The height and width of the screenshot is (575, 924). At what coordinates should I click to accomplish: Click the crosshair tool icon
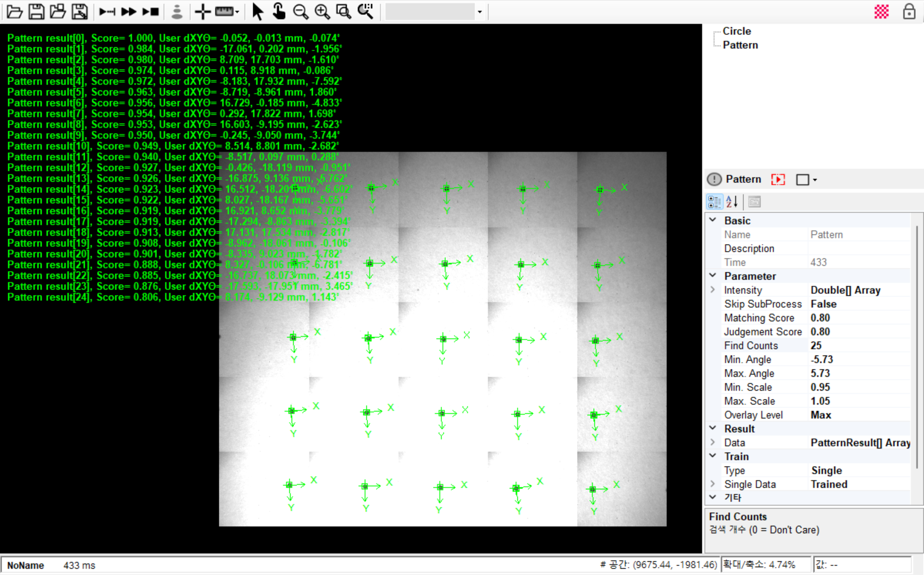point(203,11)
